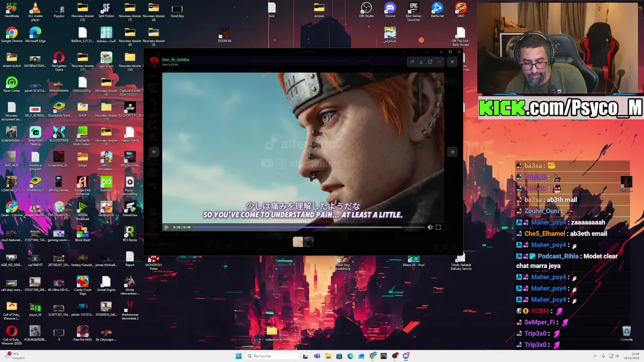
Task: Launch BLOODSTRIKE game icon
Action: pyautogui.click(x=59, y=134)
